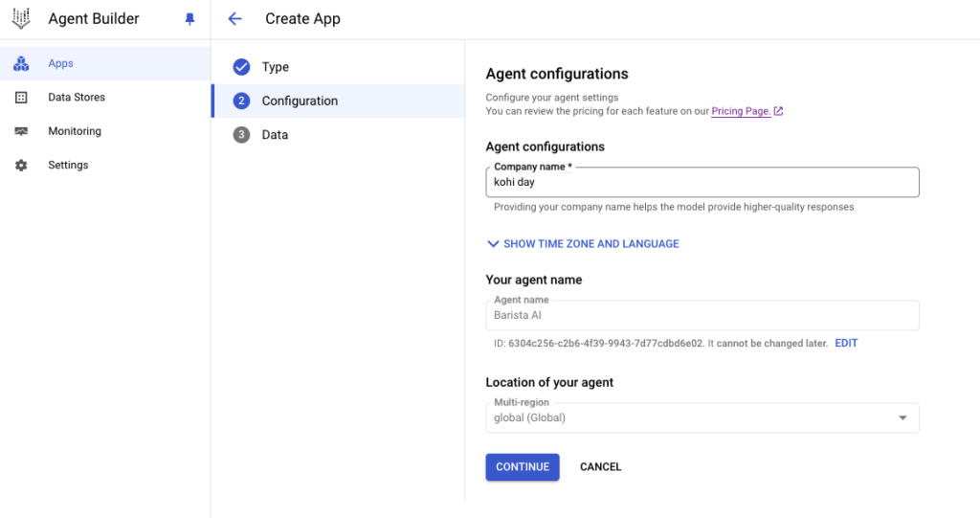
Task: Click the completed Type step checkmark icon
Action: coord(242,67)
